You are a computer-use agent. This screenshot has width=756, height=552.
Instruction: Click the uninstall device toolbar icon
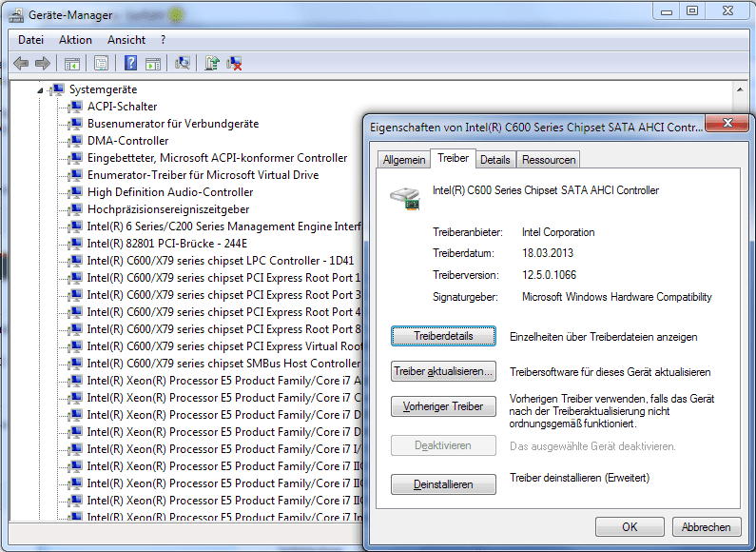pos(234,63)
